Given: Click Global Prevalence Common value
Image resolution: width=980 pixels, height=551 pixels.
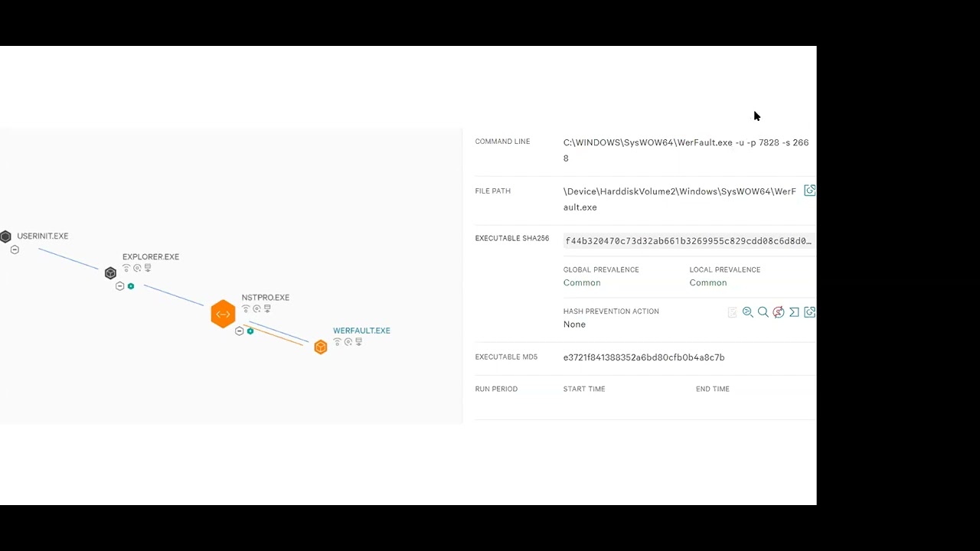Looking at the screenshot, I should (x=582, y=283).
